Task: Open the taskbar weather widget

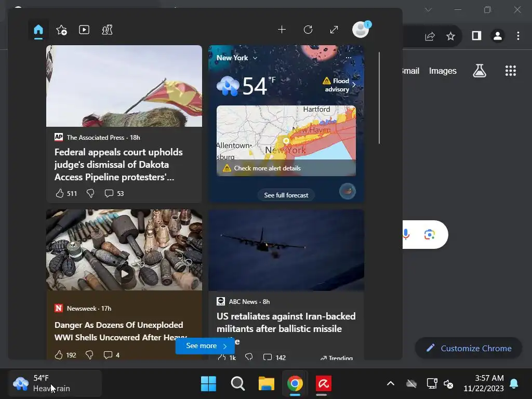Action: [x=55, y=383]
